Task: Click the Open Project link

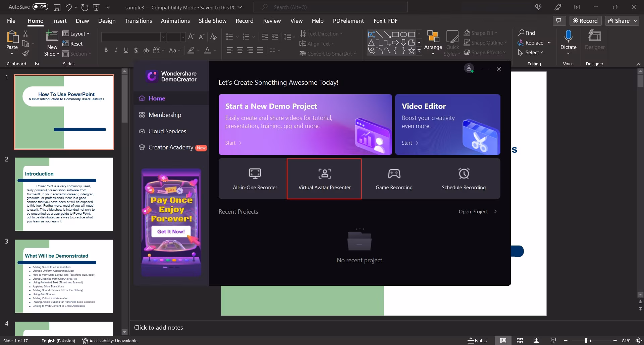Action: point(478,212)
